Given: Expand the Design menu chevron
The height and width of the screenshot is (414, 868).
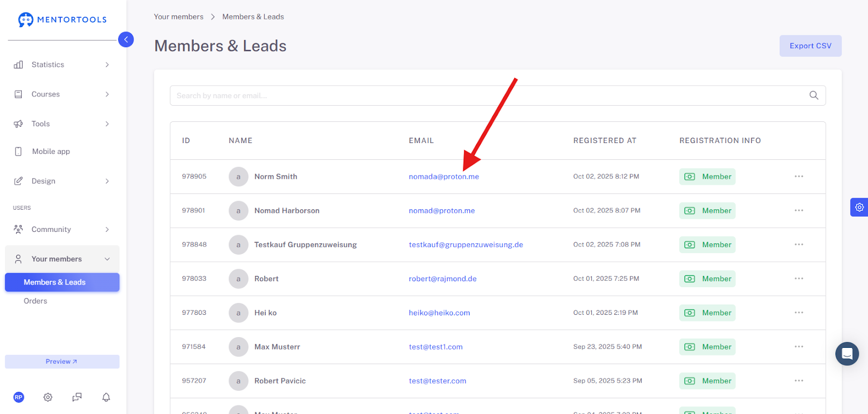Looking at the screenshot, I should 107,181.
